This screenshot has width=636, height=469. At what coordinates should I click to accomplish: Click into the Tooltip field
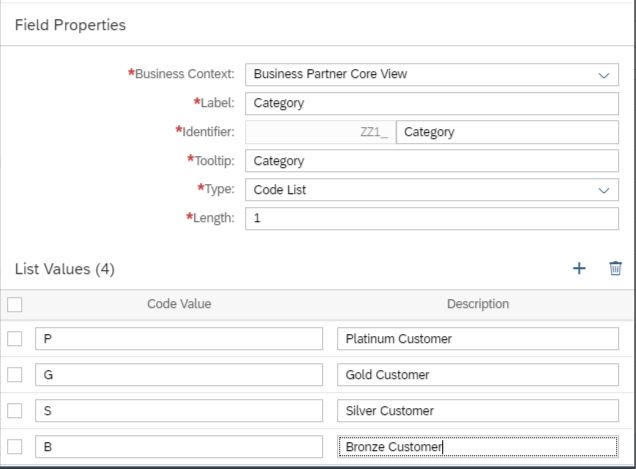click(432, 161)
